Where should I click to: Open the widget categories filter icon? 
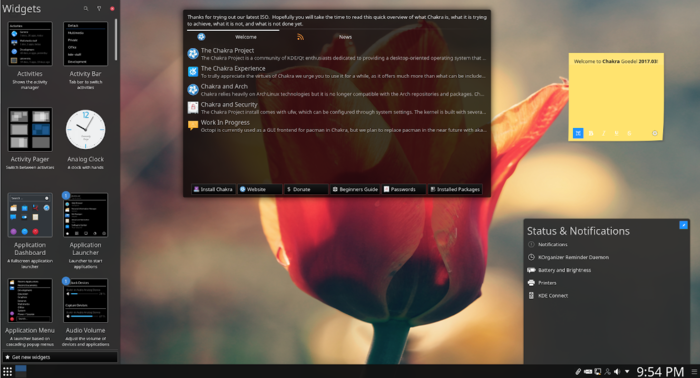(99, 8)
